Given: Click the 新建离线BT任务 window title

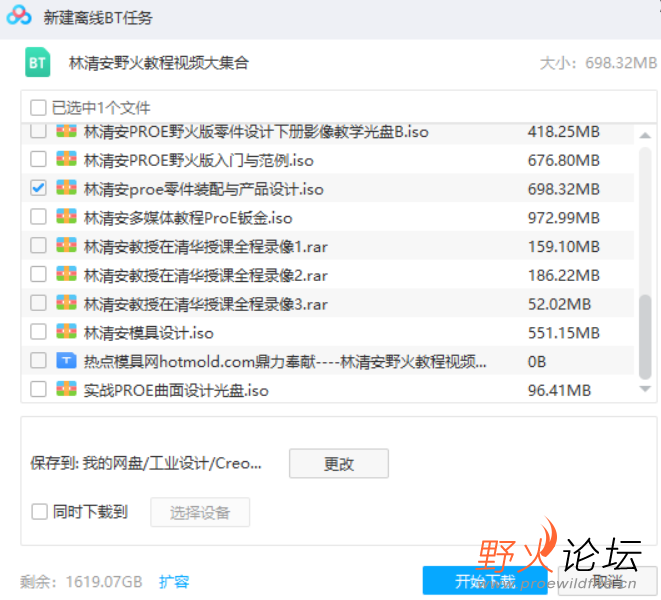Looking at the screenshot, I should [x=98, y=17].
